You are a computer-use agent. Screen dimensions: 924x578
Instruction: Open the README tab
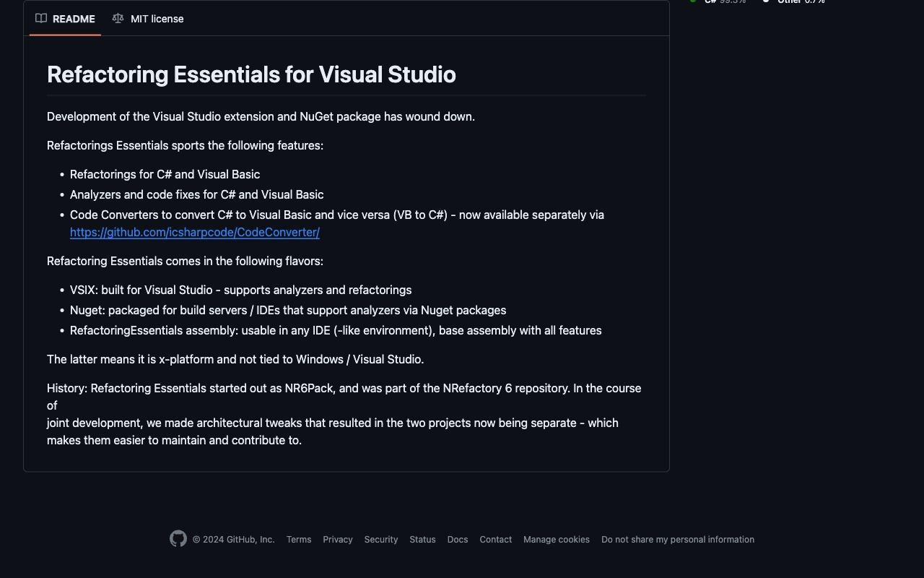(66, 19)
